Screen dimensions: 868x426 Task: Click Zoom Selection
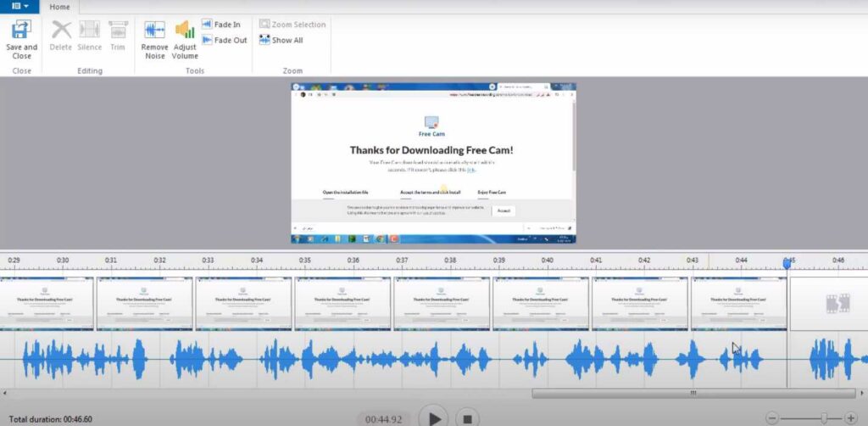click(x=292, y=25)
